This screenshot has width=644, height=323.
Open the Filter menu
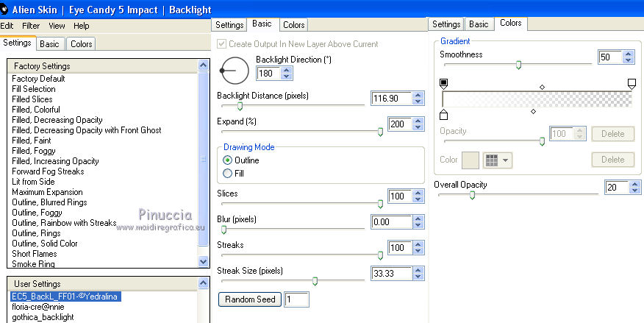(31, 26)
